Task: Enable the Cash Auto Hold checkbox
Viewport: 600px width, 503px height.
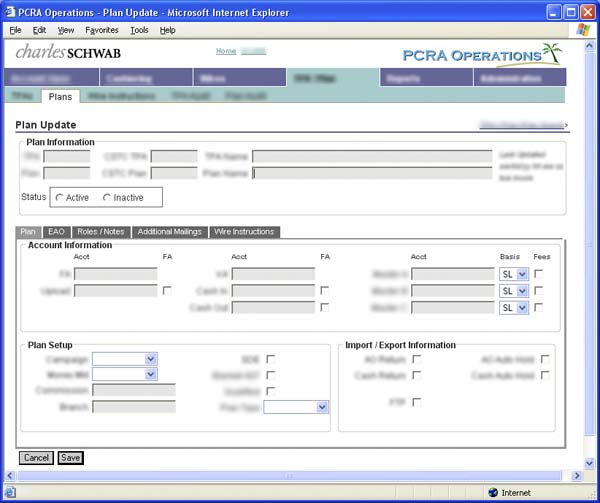Action: [x=545, y=375]
